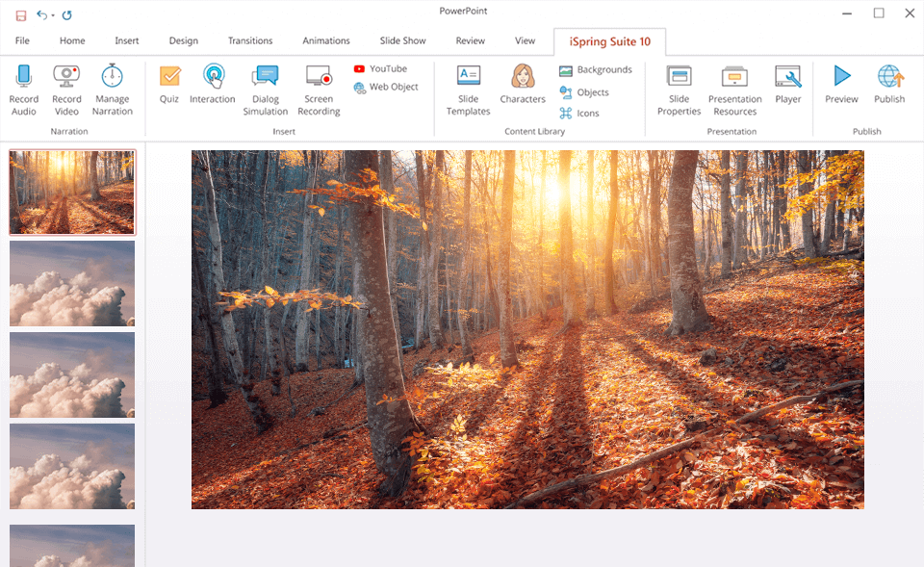The image size is (924, 567).
Task: Open the Dialog Simulation tool
Action: [265, 87]
